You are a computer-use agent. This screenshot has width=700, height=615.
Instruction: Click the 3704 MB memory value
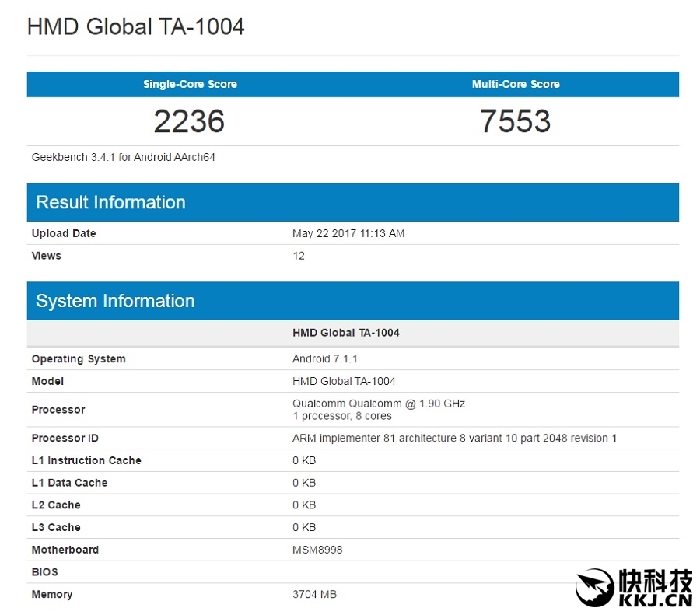point(314,594)
